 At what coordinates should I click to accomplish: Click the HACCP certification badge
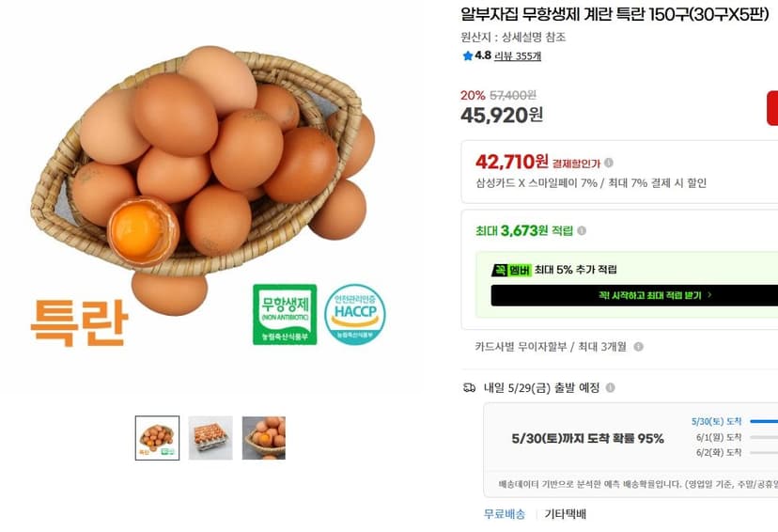point(355,314)
